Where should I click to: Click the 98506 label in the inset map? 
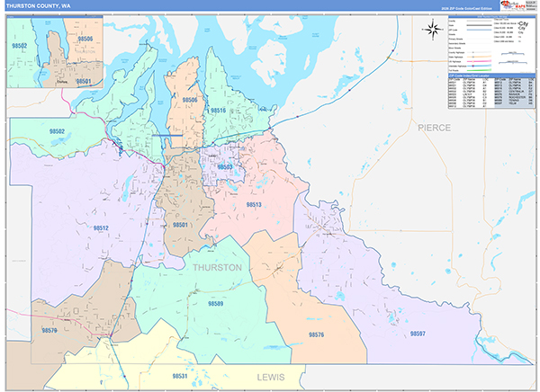tap(85, 39)
